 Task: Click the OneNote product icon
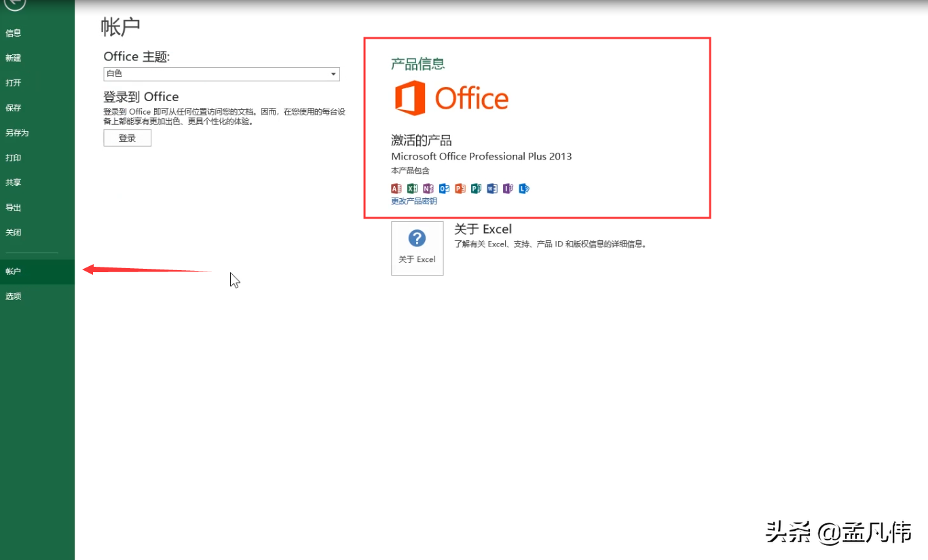point(428,189)
